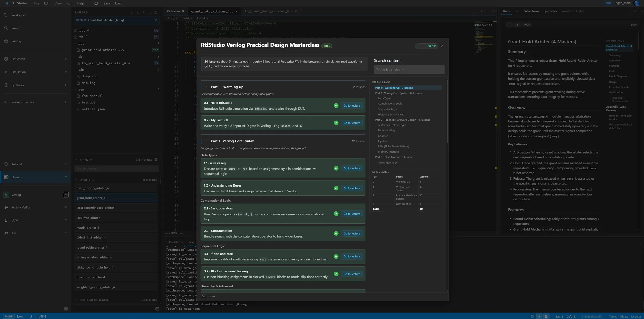The width and height of the screenshot is (644, 319).
Task: Toggle completion check for lesson 2.1 Basic operators
Action: tap(336, 214)
